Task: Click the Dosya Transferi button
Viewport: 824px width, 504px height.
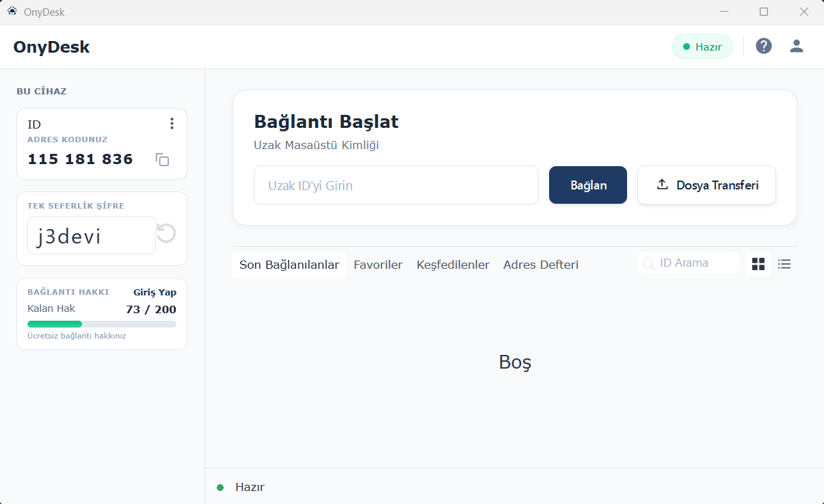Action: (x=706, y=185)
